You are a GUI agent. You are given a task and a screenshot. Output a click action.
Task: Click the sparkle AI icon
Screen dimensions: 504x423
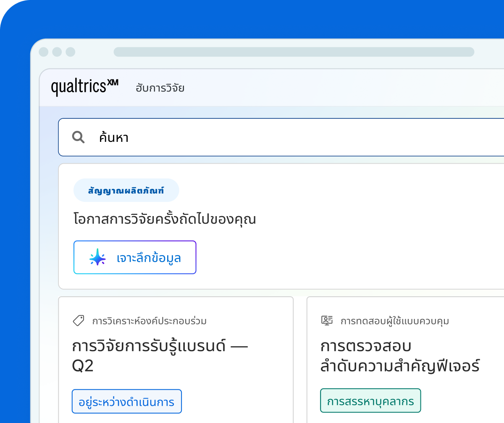[x=97, y=257]
